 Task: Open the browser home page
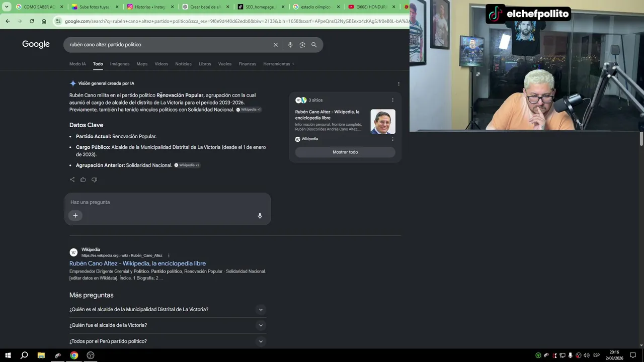click(44, 21)
